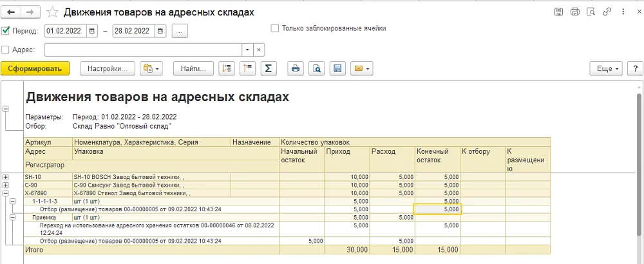This screenshot has width=644, height=264.
Task: Select X-67890 Стинол Завод бытовой техники cell
Action: tap(151, 193)
